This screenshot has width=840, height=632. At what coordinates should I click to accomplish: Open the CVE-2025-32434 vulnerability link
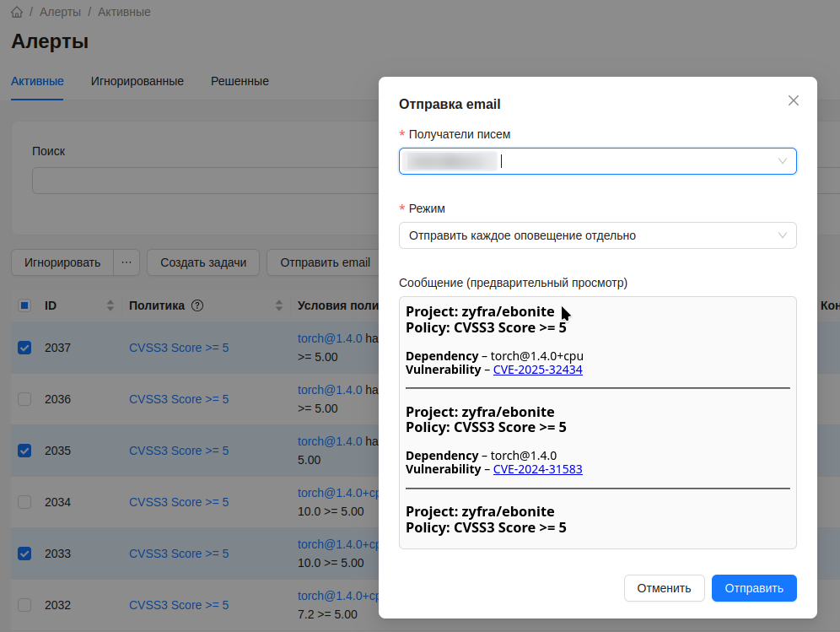tap(537, 370)
